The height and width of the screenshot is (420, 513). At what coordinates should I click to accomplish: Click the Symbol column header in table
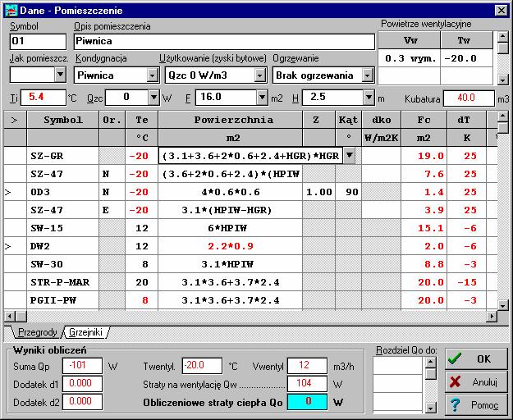point(63,120)
